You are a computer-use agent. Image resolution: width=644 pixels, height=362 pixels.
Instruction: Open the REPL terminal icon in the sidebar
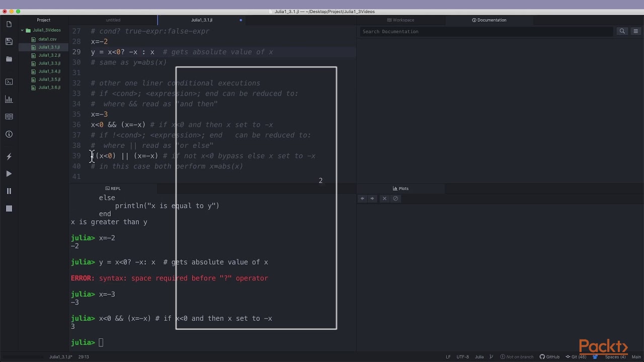[x=9, y=81]
